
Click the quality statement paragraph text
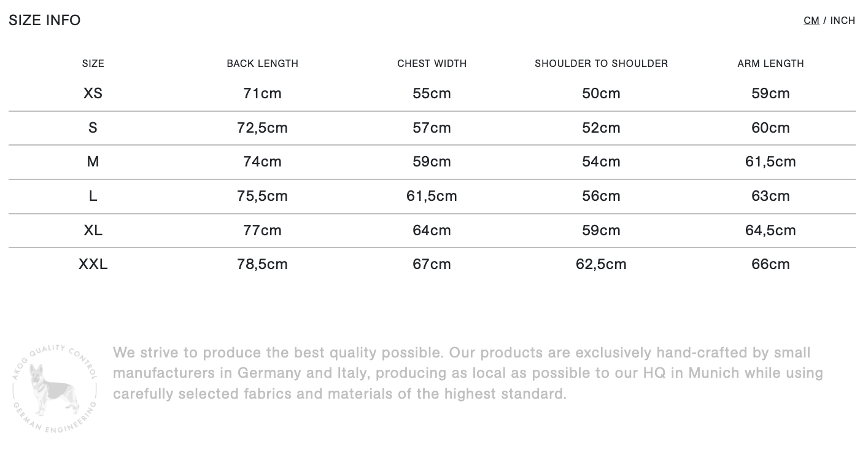pos(468,373)
